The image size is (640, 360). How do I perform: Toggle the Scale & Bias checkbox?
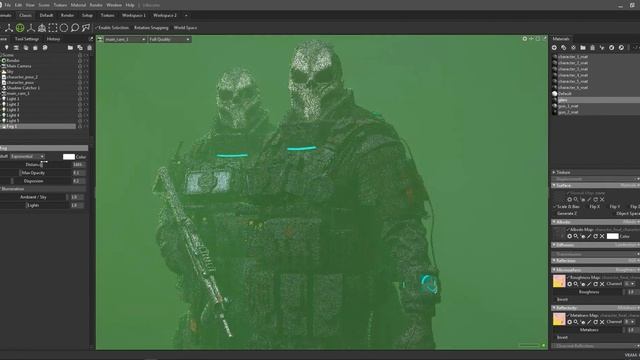[x=555, y=207]
